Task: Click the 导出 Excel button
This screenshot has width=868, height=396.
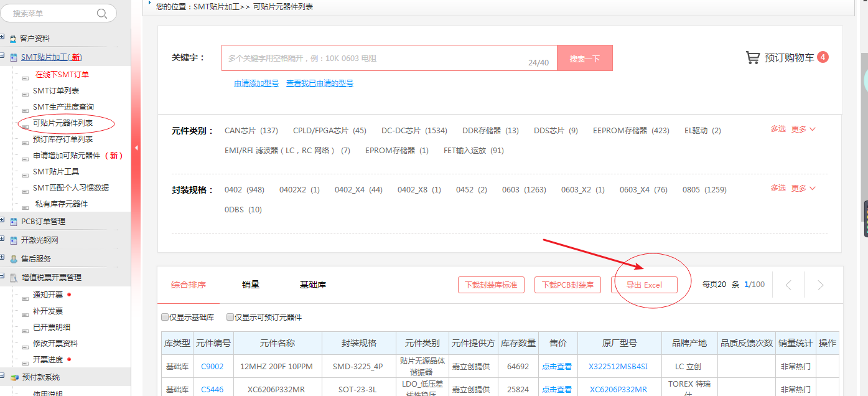Action: click(644, 285)
